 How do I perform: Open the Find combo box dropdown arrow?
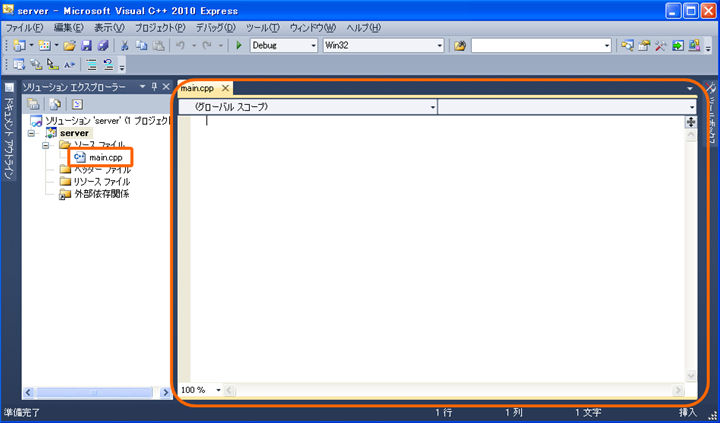[607, 45]
